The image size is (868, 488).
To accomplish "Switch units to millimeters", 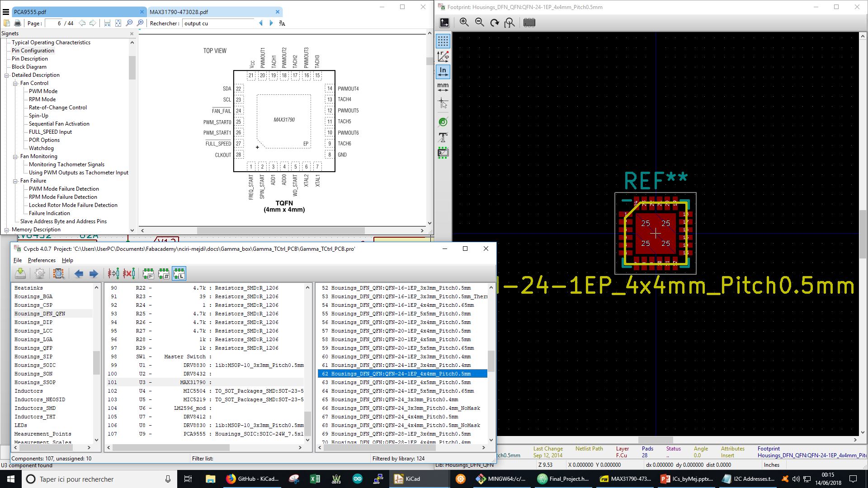I will [x=443, y=87].
